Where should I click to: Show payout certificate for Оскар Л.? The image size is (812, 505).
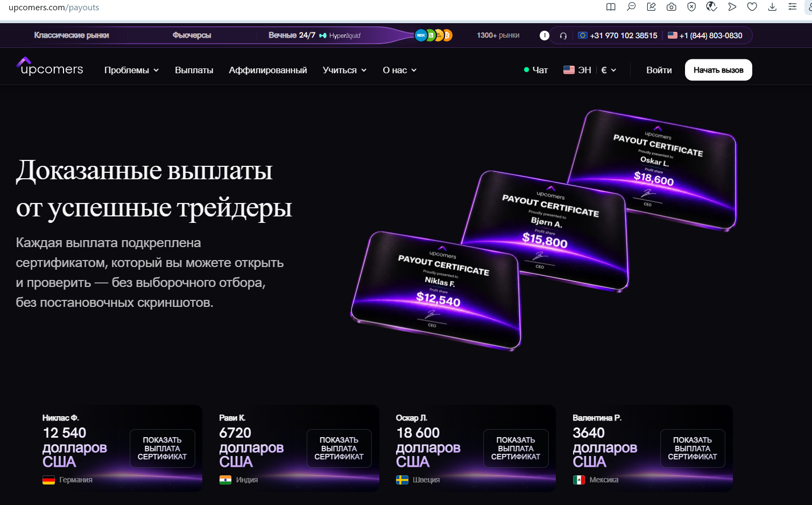coord(516,448)
